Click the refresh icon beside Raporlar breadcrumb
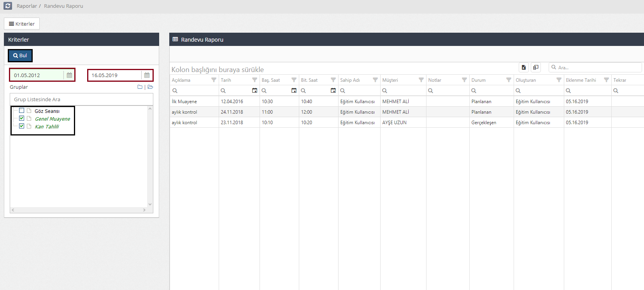 8,6
